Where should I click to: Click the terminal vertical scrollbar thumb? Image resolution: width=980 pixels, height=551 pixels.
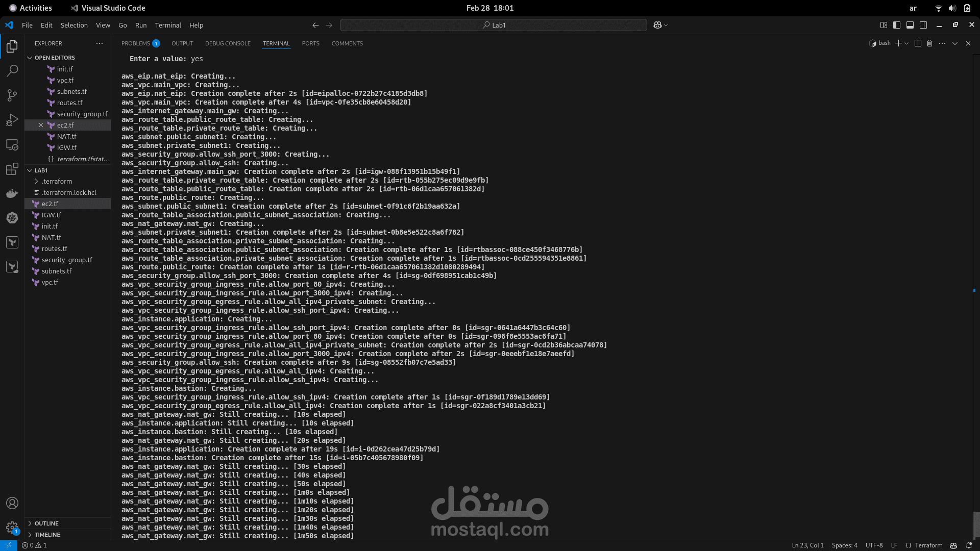976,525
